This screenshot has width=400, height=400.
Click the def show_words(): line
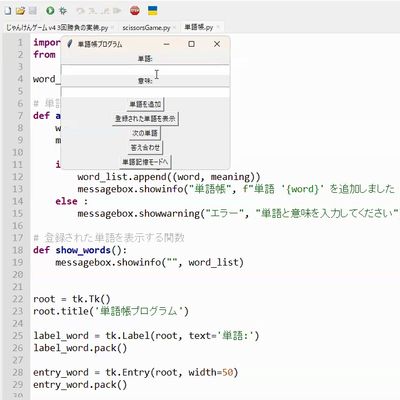pyautogui.click(x=80, y=250)
